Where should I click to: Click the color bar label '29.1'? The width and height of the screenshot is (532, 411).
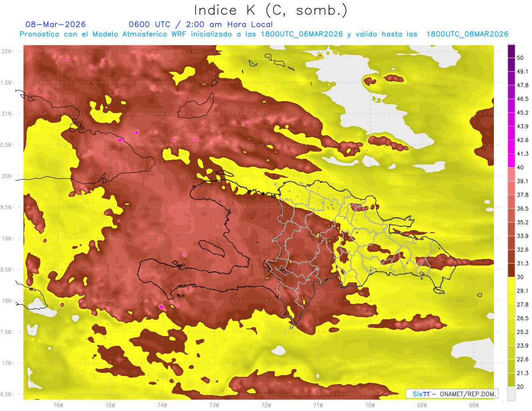tap(523, 291)
